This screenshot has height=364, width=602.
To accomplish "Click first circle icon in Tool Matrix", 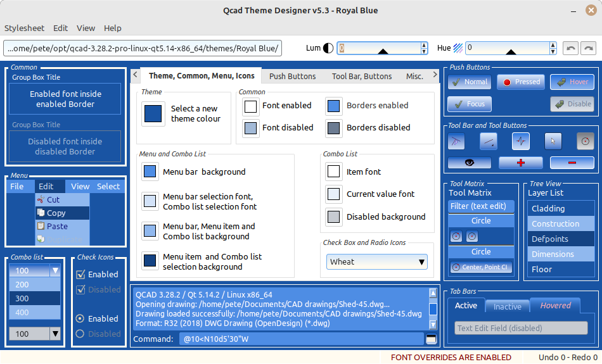I will pos(456,236).
